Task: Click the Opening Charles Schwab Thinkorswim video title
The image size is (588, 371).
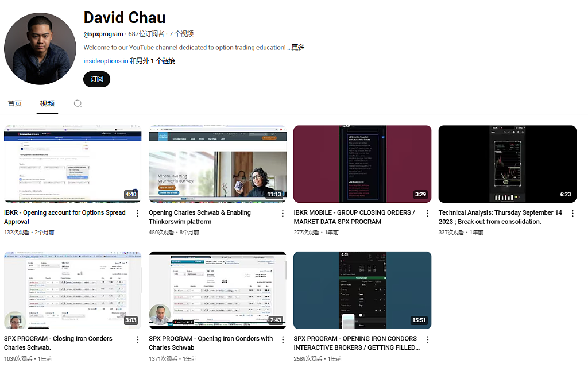Action: (x=199, y=217)
